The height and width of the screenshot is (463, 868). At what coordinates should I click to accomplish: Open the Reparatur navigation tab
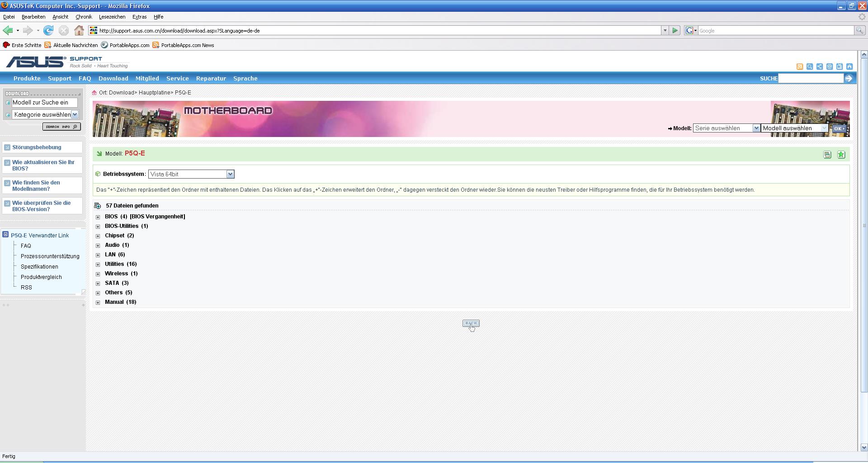(211, 78)
